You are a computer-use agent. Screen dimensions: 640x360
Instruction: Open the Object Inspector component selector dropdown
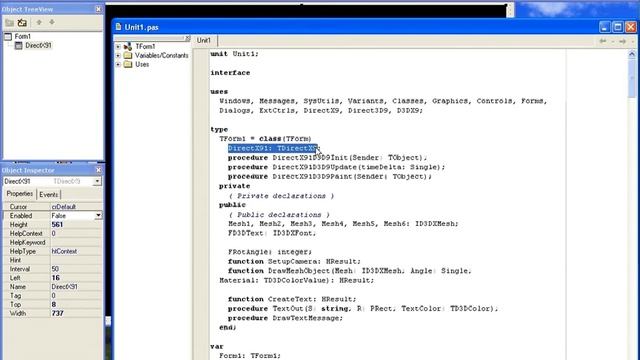97,181
